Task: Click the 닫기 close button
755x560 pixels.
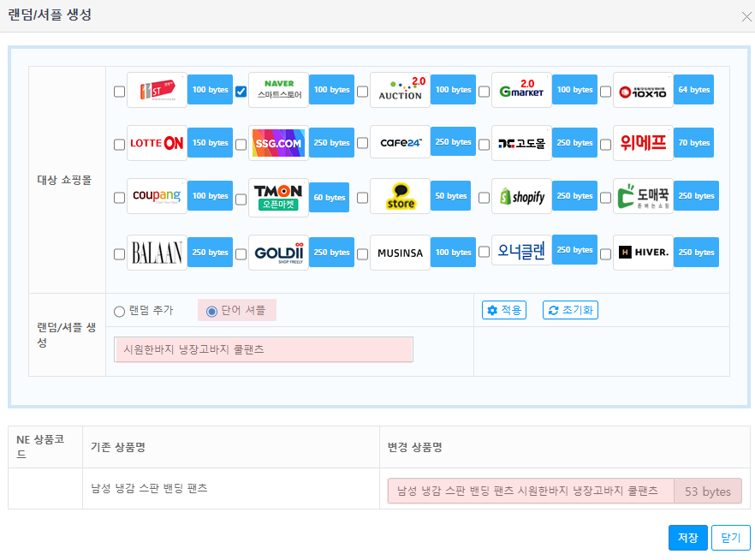Action: click(730, 538)
